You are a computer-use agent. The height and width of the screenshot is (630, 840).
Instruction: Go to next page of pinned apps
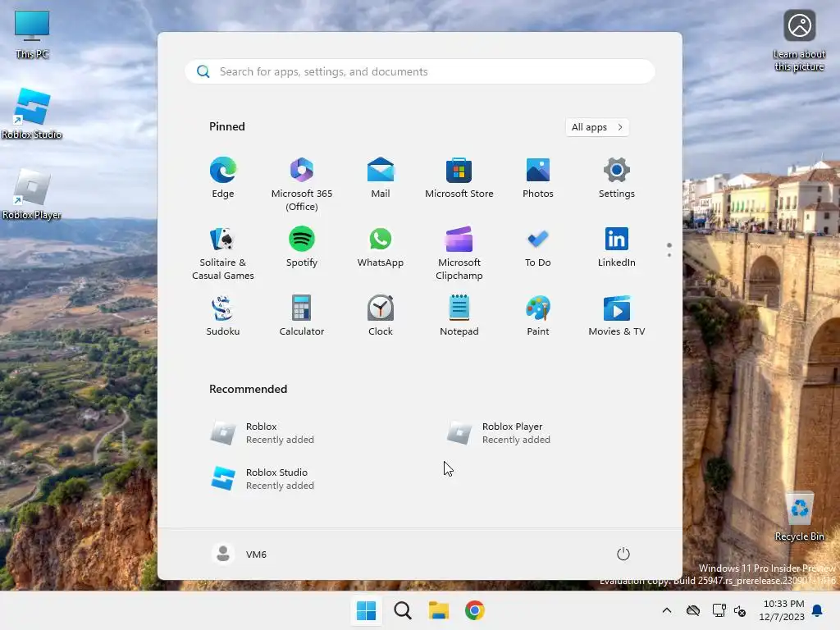[669, 254]
